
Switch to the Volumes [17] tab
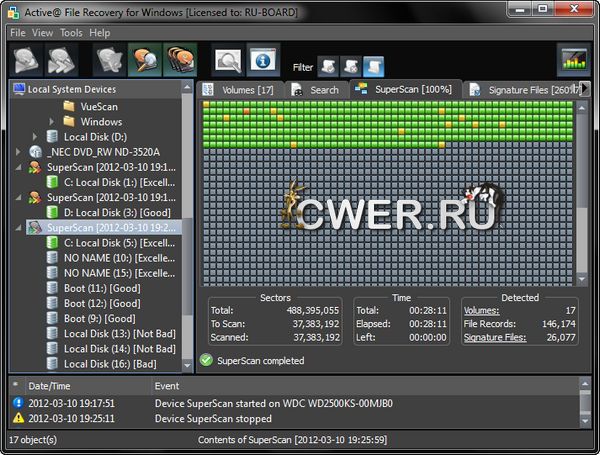pos(240,90)
